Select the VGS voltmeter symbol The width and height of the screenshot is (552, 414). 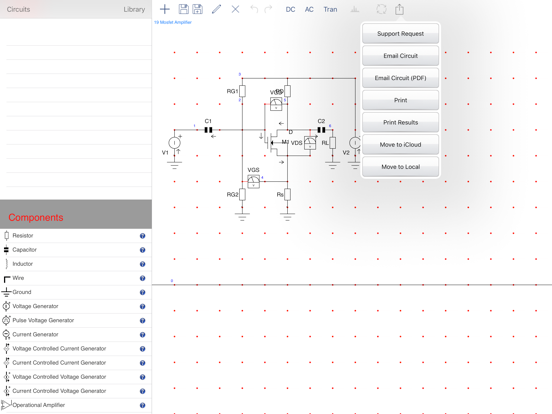point(253,181)
